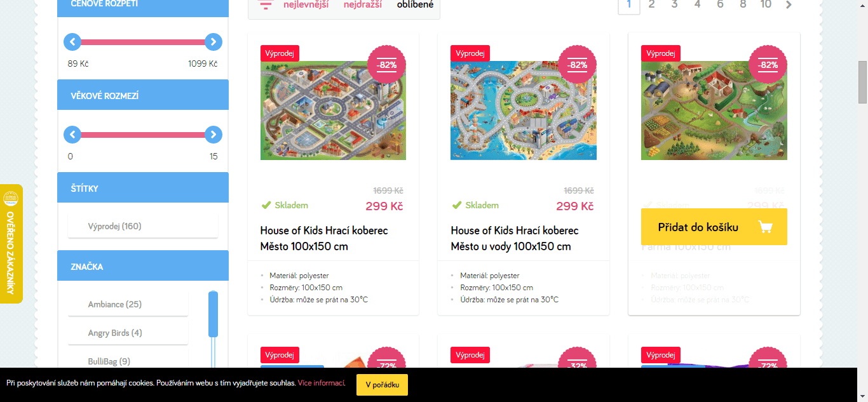Click the -82% discount badge on Město koberec

[387, 65]
